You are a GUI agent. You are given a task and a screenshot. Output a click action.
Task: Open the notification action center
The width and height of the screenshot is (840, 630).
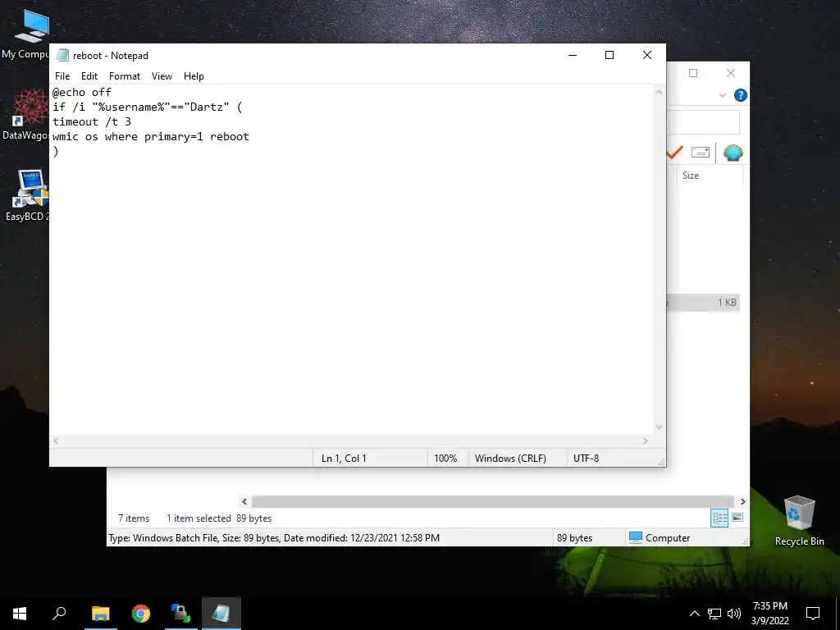coord(813,614)
